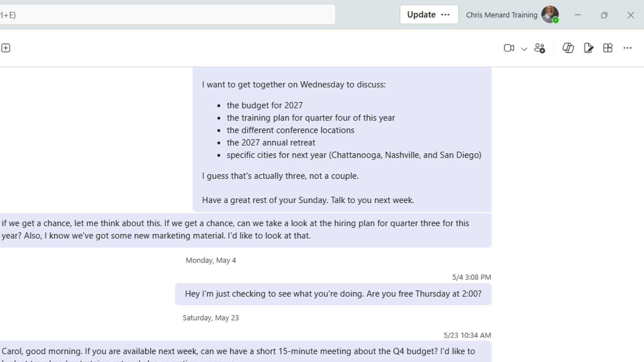Open more chat options ellipsis in header
The image size is (644, 362).
tap(628, 48)
